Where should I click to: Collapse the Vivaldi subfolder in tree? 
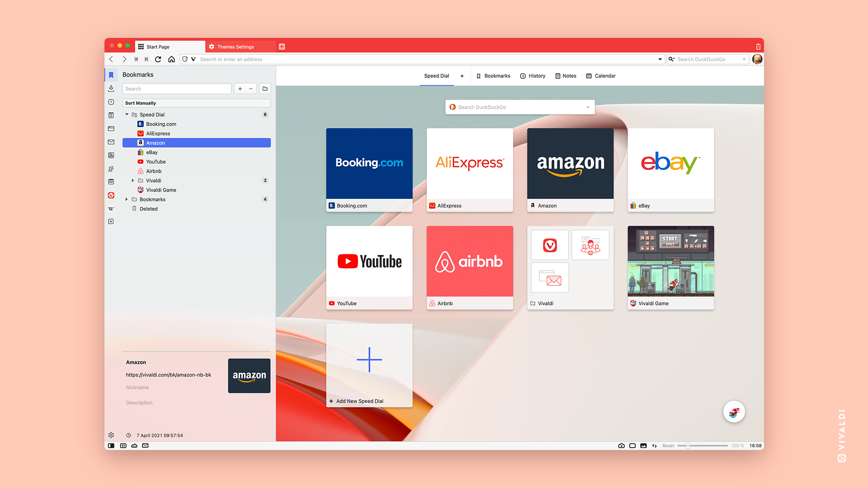[x=131, y=180]
